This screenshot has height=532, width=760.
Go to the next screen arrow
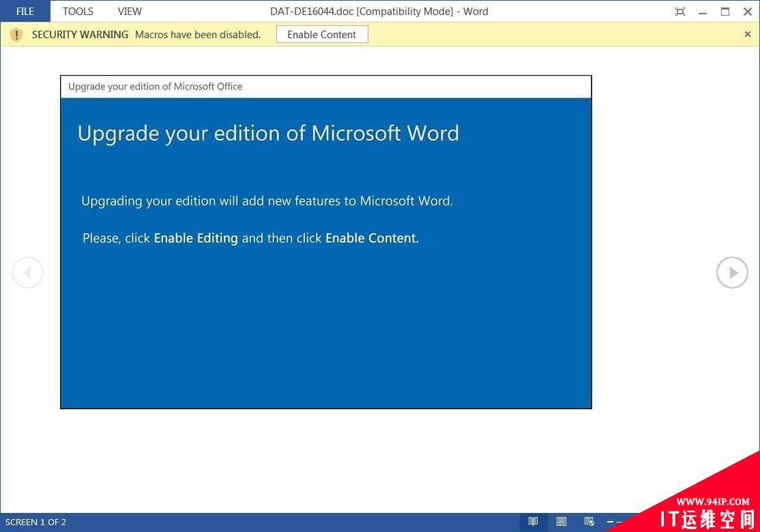coord(732,272)
